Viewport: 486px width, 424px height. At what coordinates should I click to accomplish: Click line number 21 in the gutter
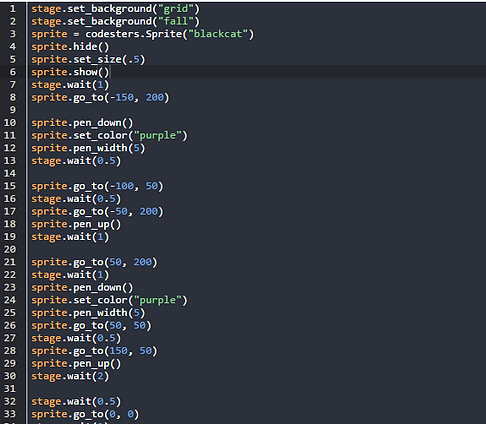coord(10,262)
